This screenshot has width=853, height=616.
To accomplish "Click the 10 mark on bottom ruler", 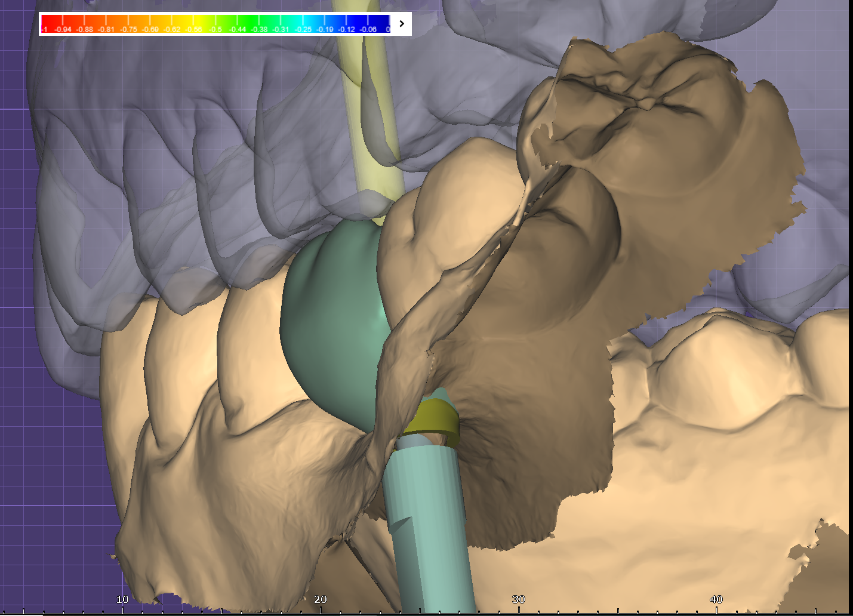I will pos(122,600).
